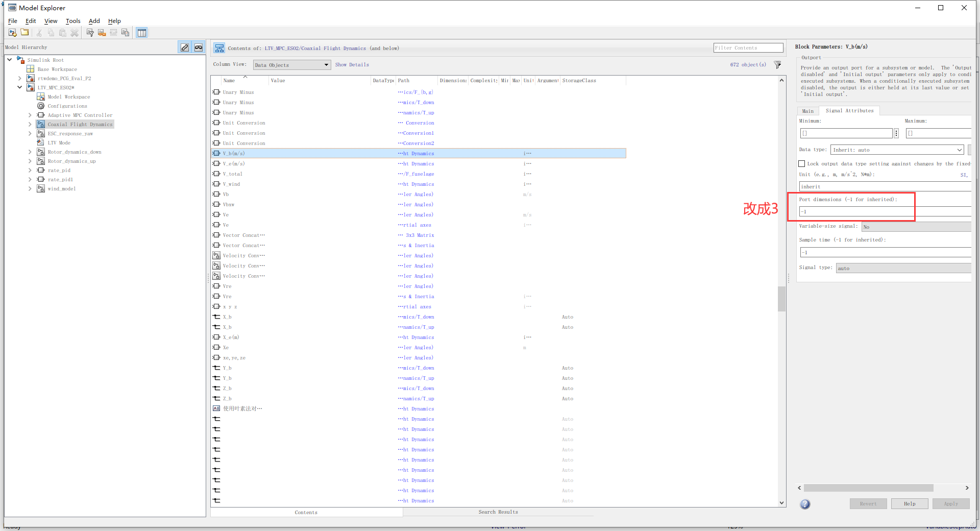The width and height of the screenshot is (980, 531).
Task: Expand the ESC_response_yaw node
Action: click(30, 133)
